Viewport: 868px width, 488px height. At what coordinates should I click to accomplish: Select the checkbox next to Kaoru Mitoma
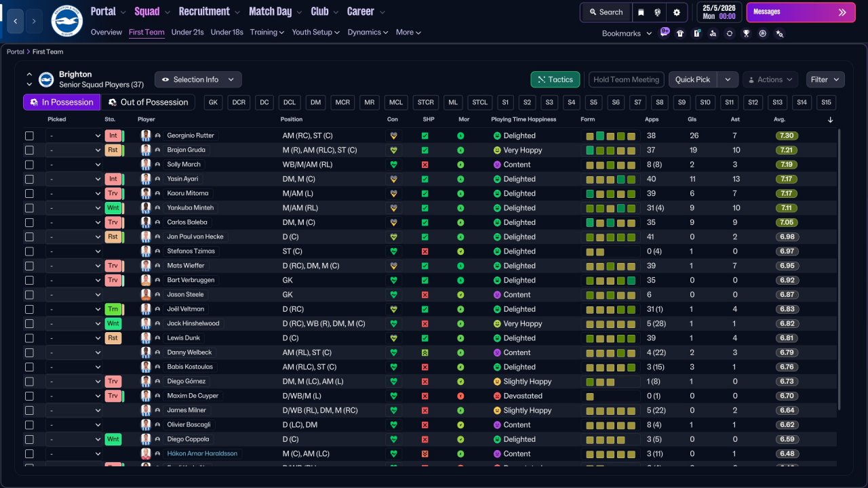(x=29, y=193)
